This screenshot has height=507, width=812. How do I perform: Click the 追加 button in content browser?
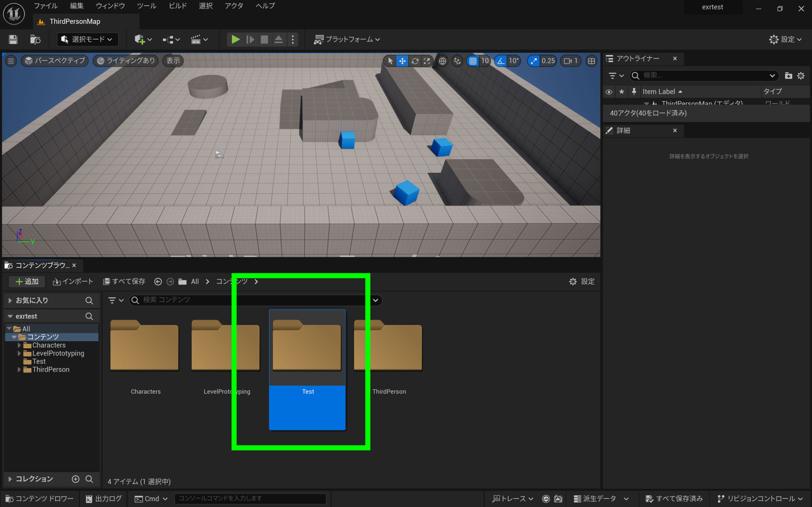click(x=27, y=281)
